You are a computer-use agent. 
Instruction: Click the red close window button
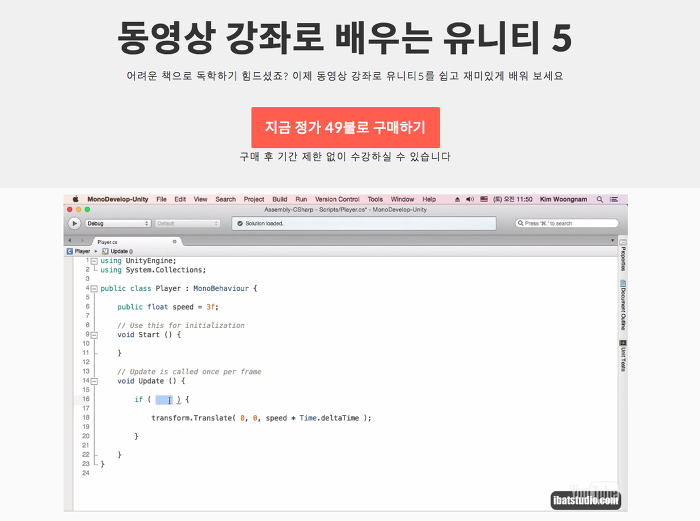coord(70,209)
